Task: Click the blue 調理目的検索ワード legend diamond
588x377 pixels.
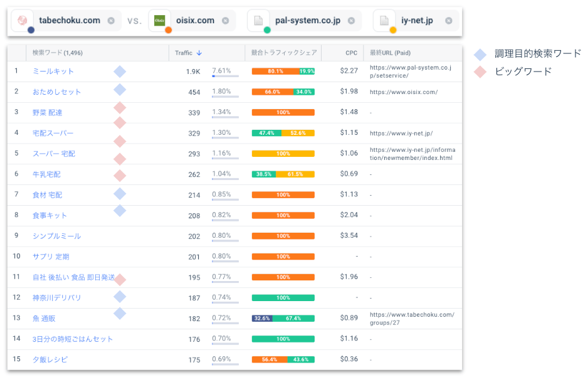Action: click(x=481, y=55)
